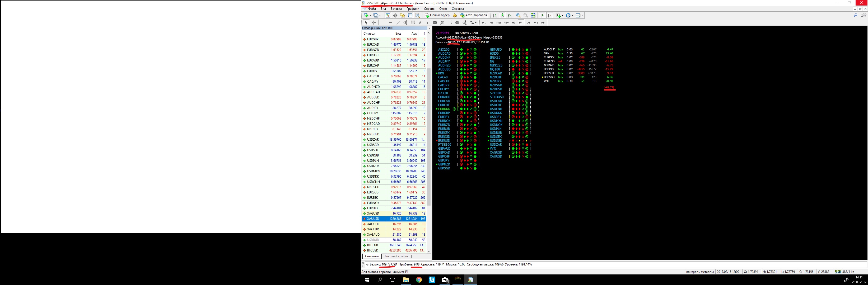
Task: Select the XAUUSD row in Market Watch
Action: [x=394, y=219]
